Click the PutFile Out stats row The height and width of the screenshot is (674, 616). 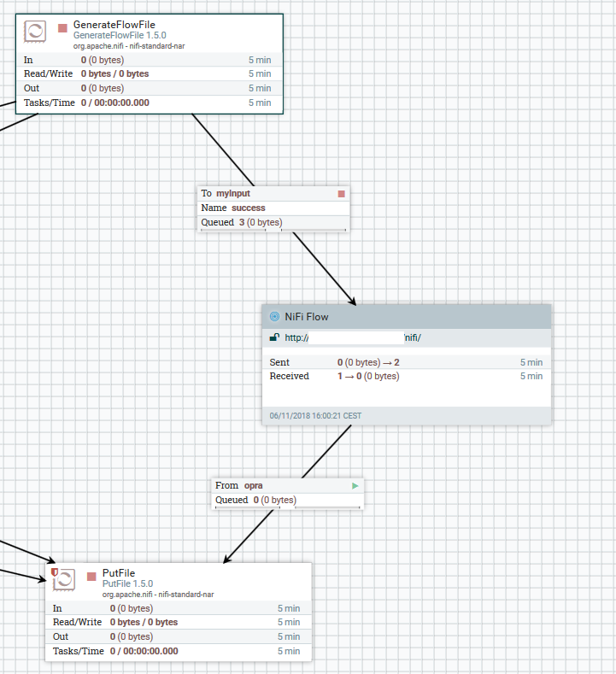point(178,636)
